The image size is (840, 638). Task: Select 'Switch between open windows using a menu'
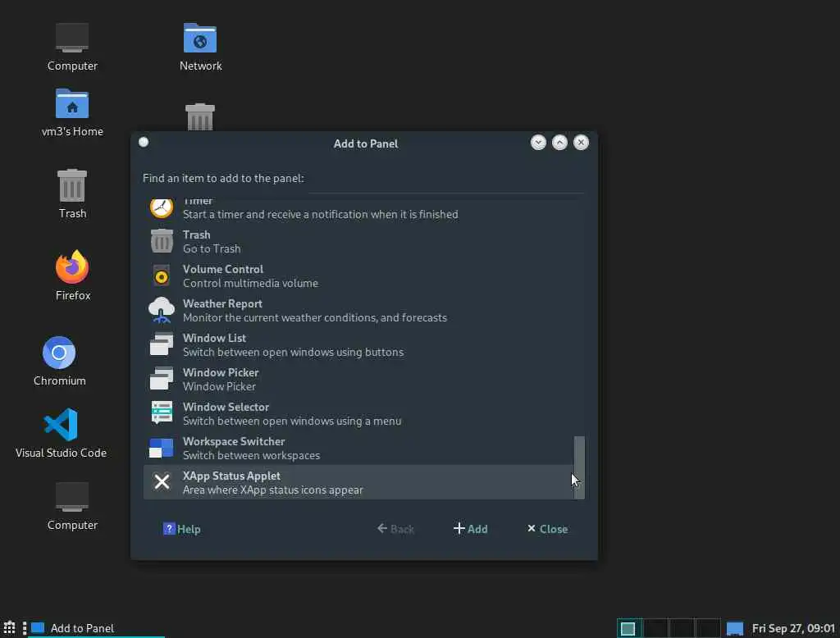[292, 421]
